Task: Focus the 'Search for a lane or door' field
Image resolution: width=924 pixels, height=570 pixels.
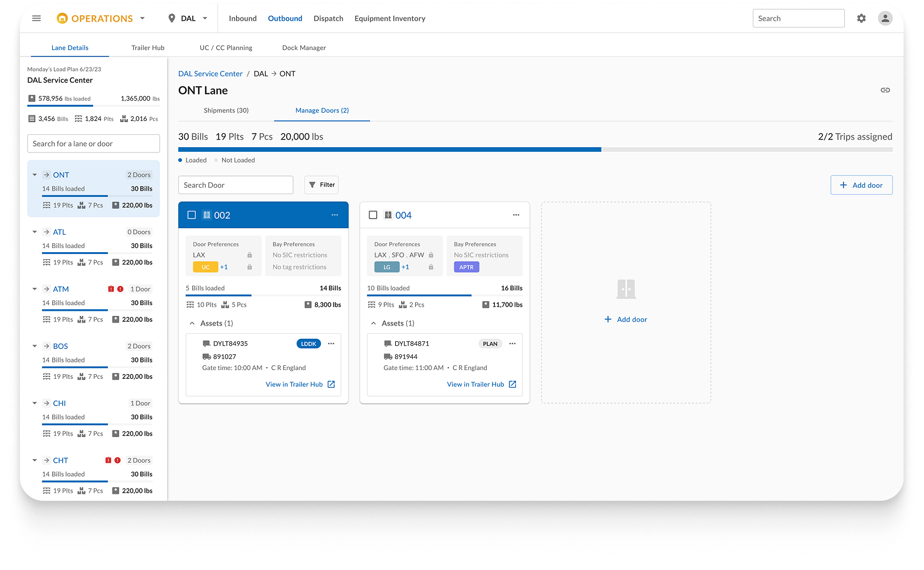Action: (x=93, y=144)
